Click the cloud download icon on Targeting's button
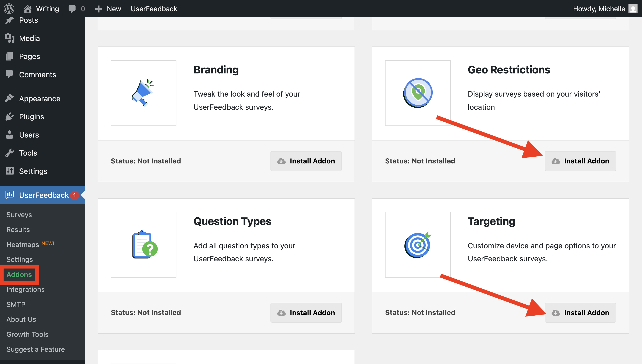The image size is (642, 364). point(556,313)
